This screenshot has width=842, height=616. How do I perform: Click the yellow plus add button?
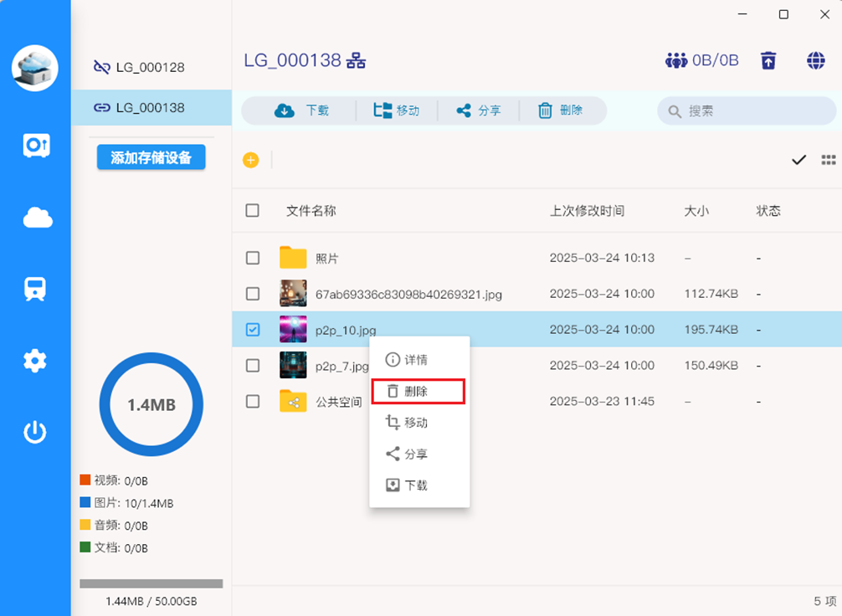point(251,160)
